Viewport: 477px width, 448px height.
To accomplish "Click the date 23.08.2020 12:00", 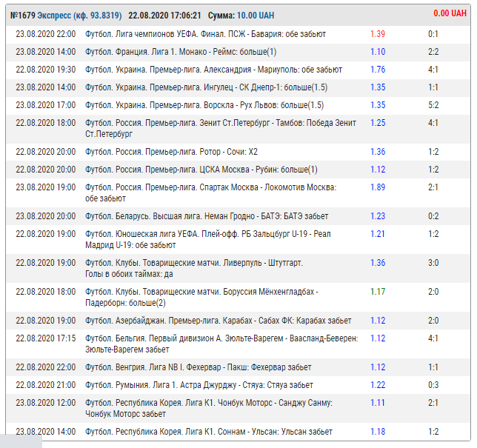I will coord(46,403).
